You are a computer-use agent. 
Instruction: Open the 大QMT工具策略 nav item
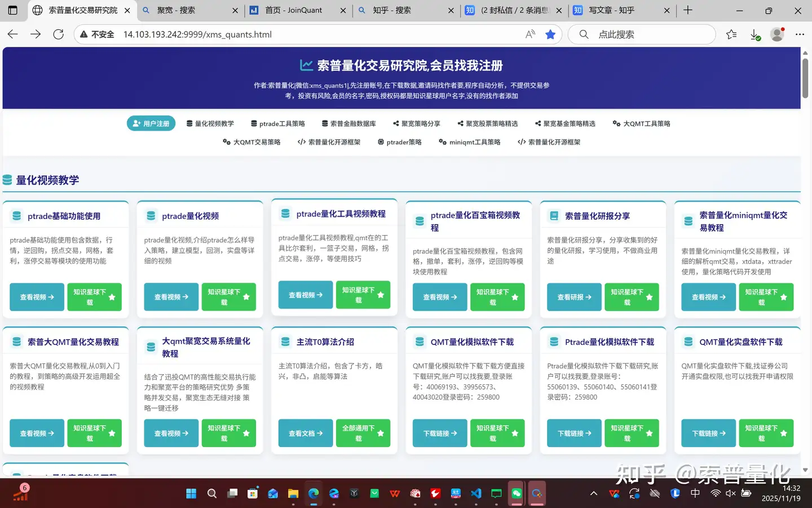(x=642, y=124)
